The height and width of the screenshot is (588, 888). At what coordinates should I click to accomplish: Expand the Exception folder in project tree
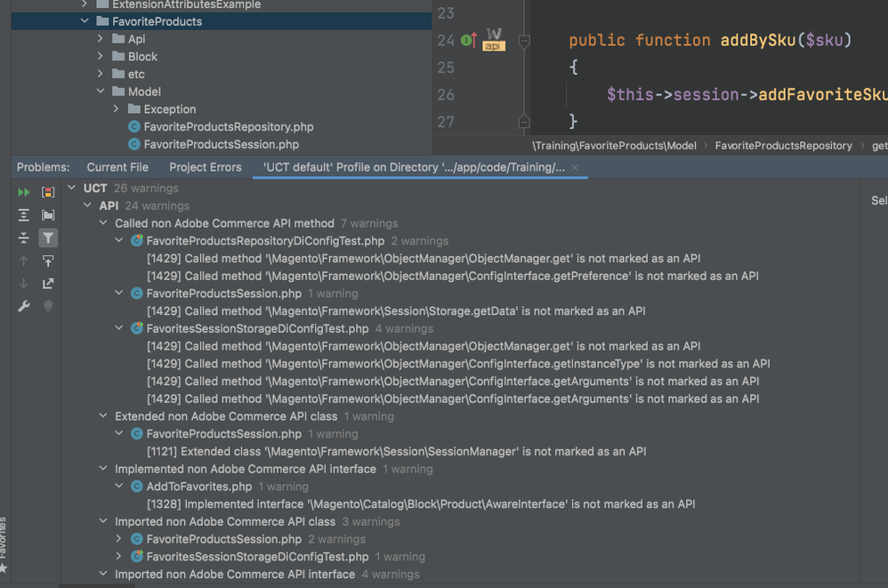117,109
